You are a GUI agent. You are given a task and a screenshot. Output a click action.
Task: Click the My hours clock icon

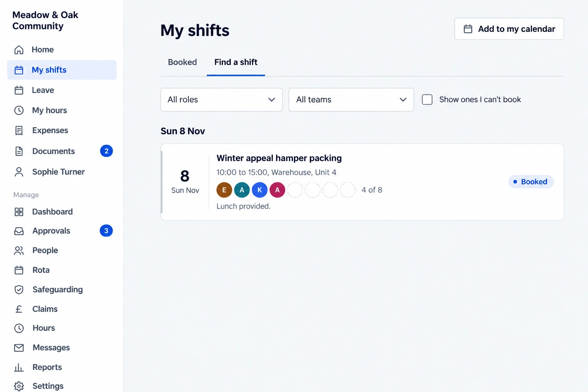point(19,111)
